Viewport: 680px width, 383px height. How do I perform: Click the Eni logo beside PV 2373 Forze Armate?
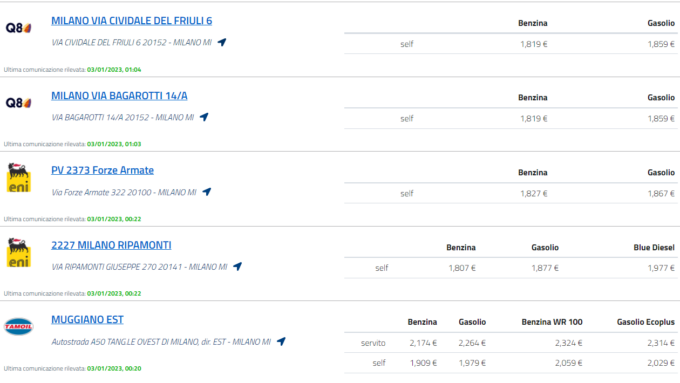tap(19, 177)
